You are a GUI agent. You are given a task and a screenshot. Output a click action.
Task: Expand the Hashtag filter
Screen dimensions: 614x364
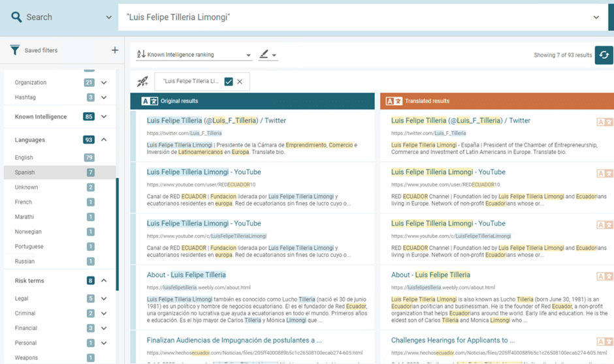(x=104, y=97)
